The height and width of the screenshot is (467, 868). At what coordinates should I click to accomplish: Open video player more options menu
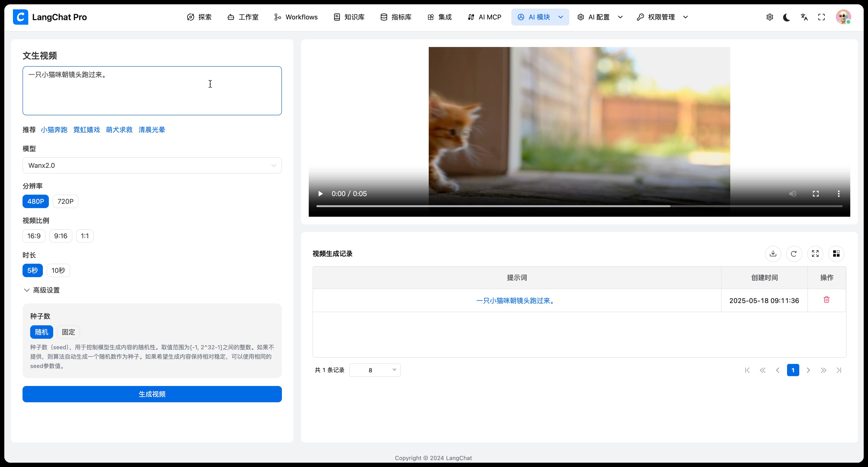[839, 193]
